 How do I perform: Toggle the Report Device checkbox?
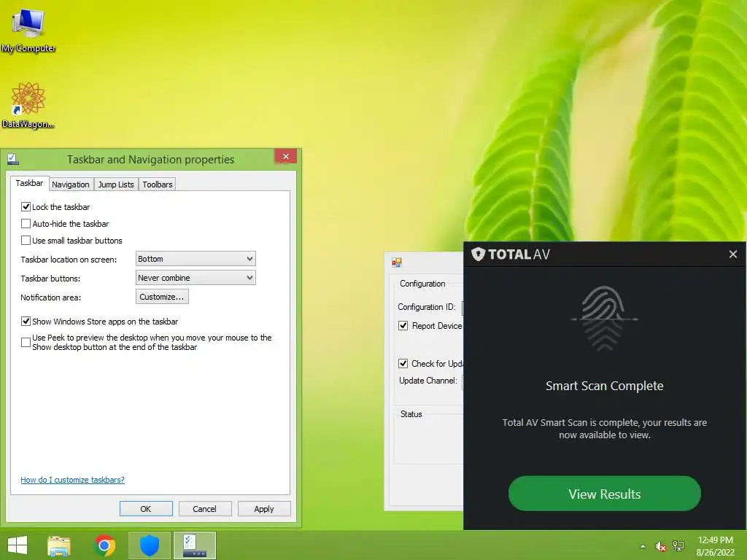click(x=403, y=326)
